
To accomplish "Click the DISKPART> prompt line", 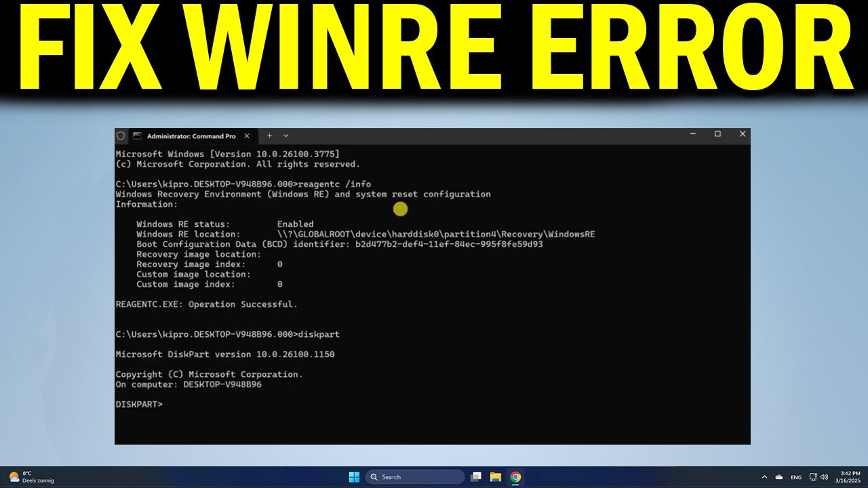I will point(139,405).
